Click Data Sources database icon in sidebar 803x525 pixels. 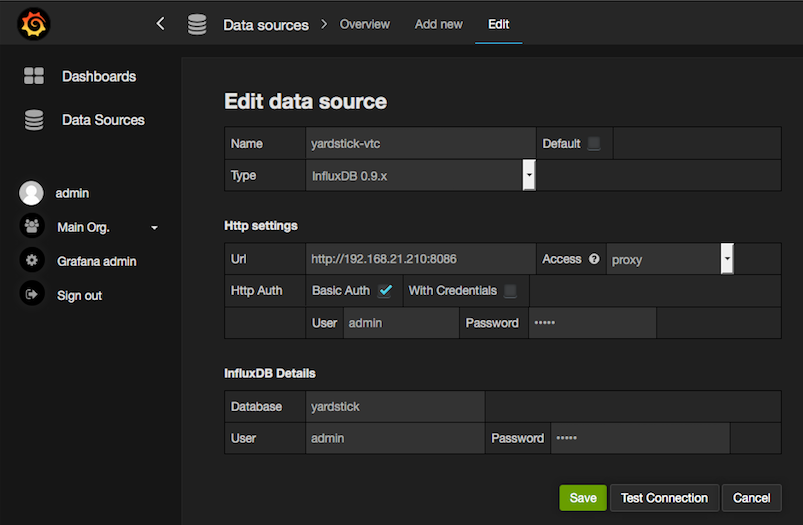coord(34,120)
